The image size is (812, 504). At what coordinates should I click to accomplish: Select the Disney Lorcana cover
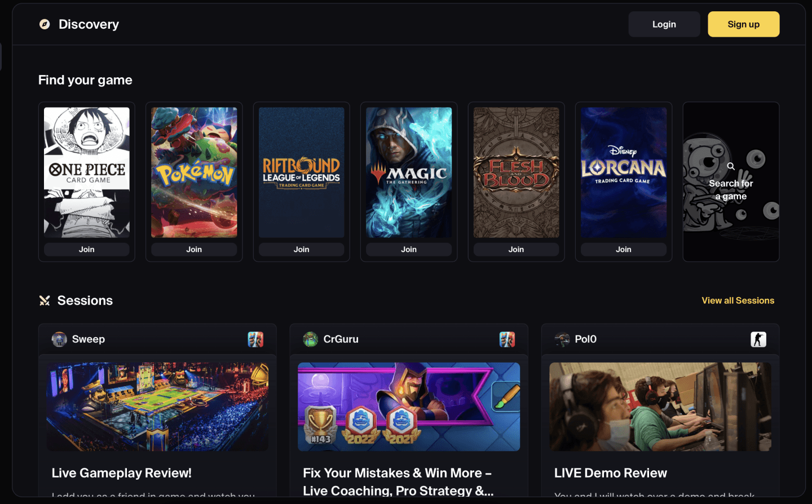coord(624,173)
